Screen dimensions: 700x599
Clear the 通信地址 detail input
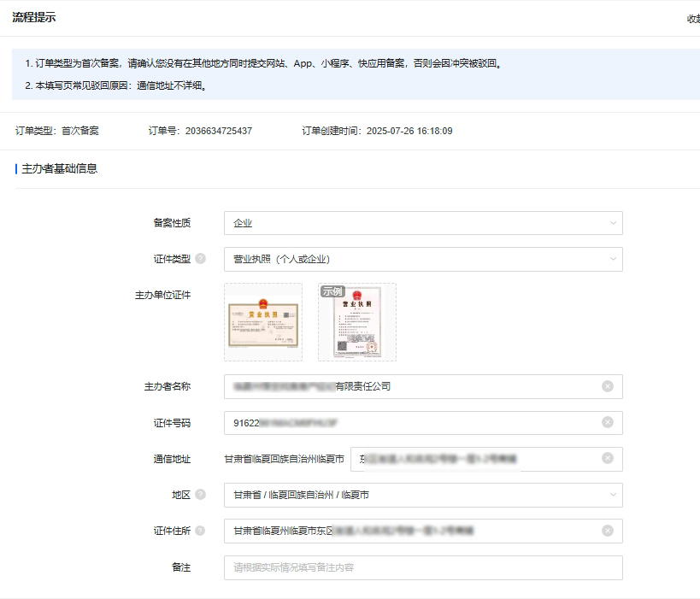pyautogui.click(x=609, y=459)
